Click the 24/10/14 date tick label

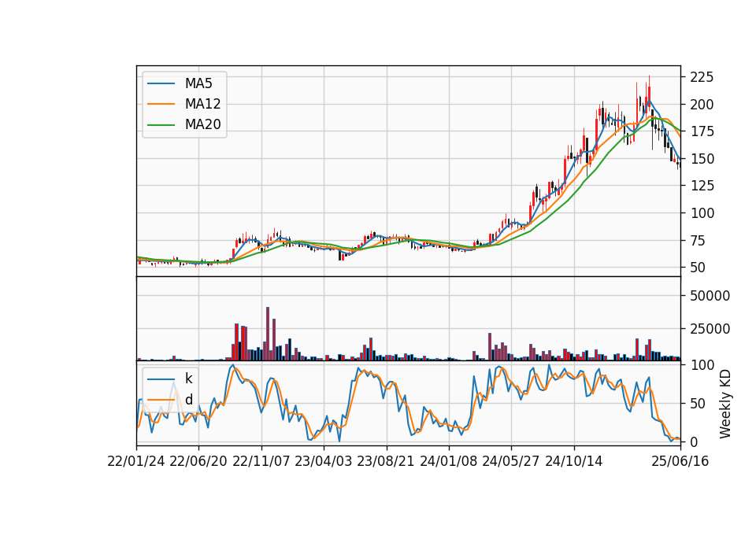click(574, 461)
